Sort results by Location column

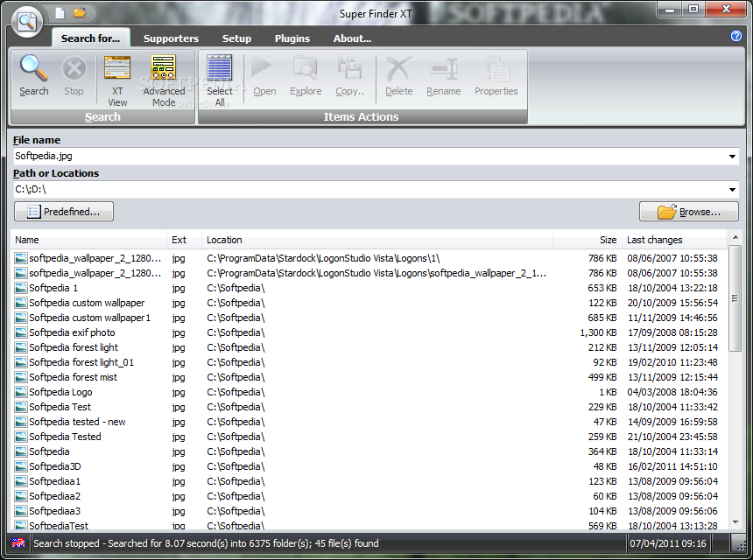click(377, 240)
